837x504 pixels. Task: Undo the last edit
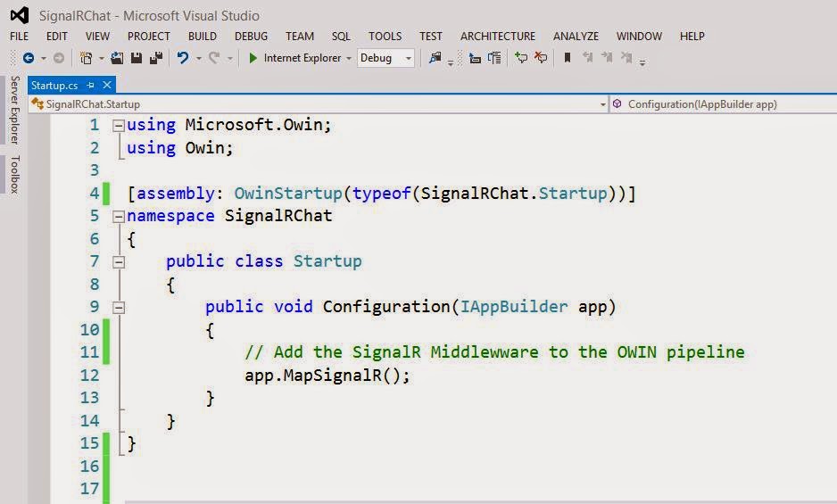coord(183,58)
